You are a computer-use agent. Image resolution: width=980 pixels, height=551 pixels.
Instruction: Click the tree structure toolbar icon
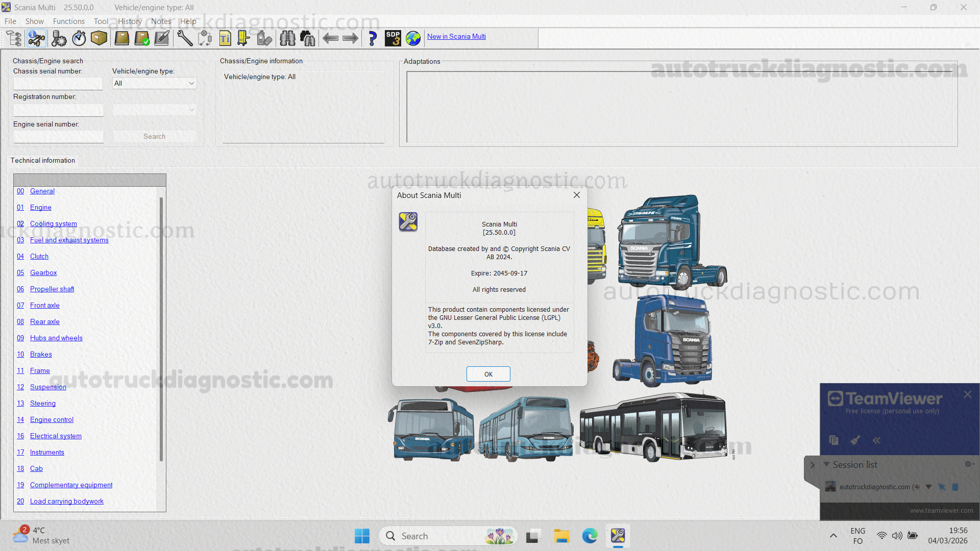(14, 38)
